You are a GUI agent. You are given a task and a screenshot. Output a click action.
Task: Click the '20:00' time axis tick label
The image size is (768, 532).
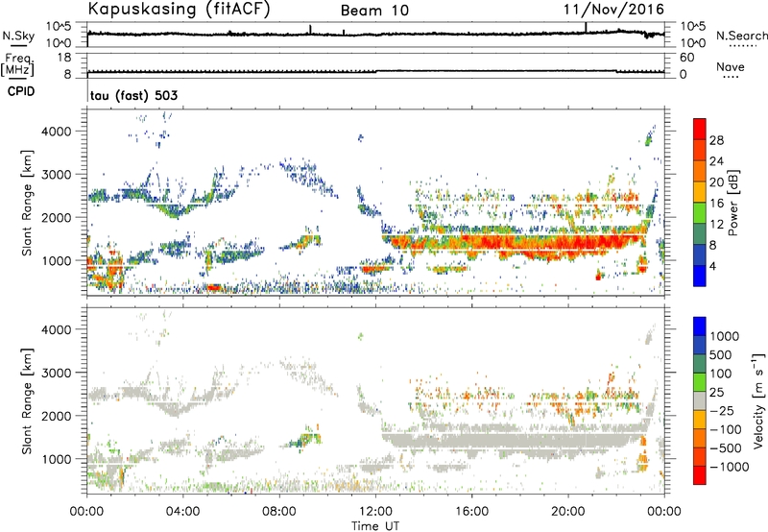(568, 512)
